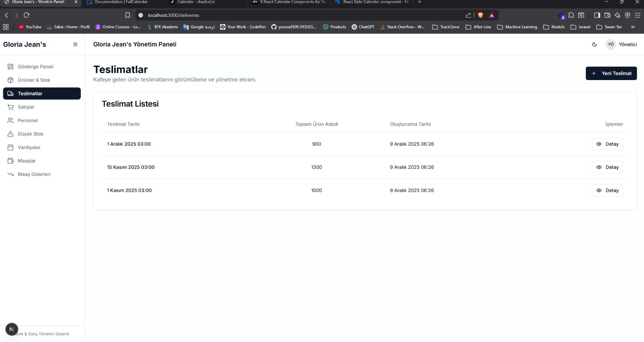The image size is (644, 342).
Task: Open the Sakai : Home : Profil bookmark
Action: [x=68, y=27]
